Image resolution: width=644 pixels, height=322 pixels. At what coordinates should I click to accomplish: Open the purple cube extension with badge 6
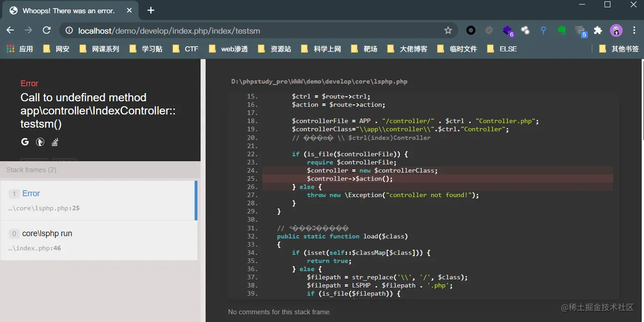click(507, 31)
